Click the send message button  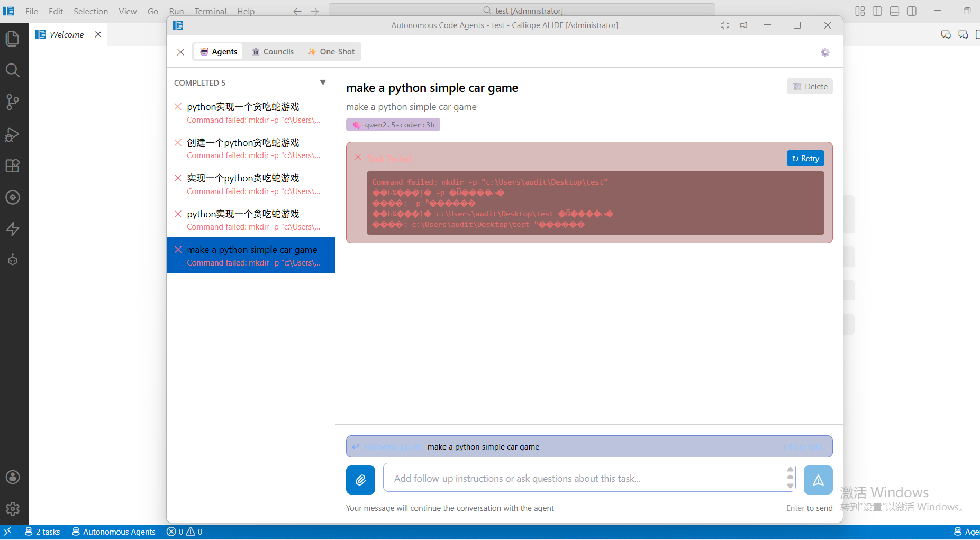click(x=818, y=480)
